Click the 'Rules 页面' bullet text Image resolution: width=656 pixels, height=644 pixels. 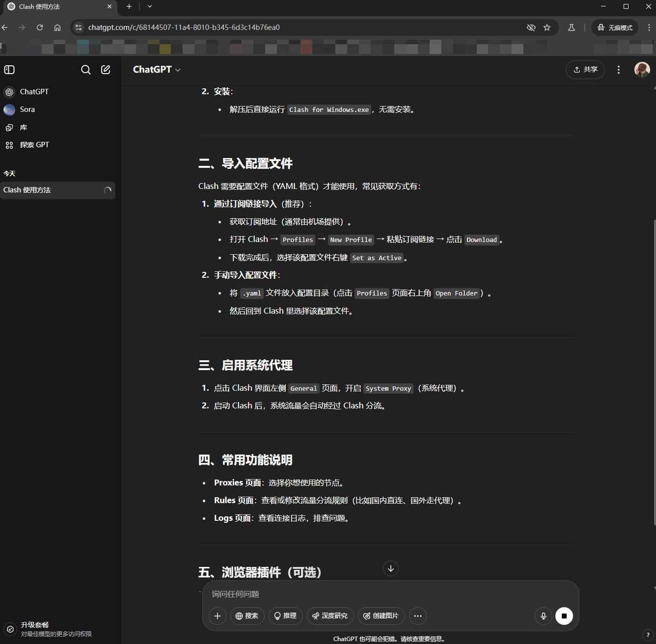[x=234, y=501]
